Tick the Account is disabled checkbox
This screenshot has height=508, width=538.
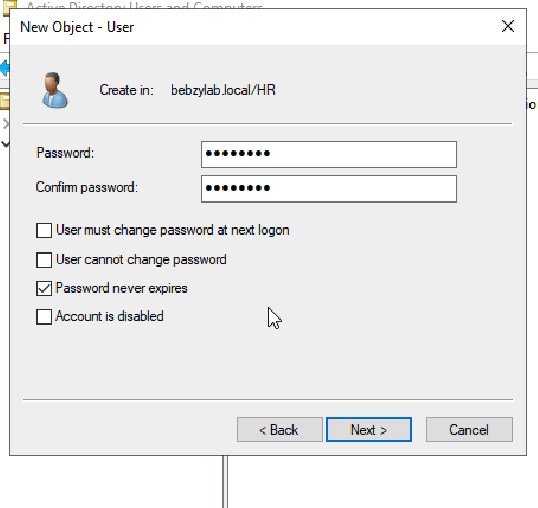[x=44, y=316]
